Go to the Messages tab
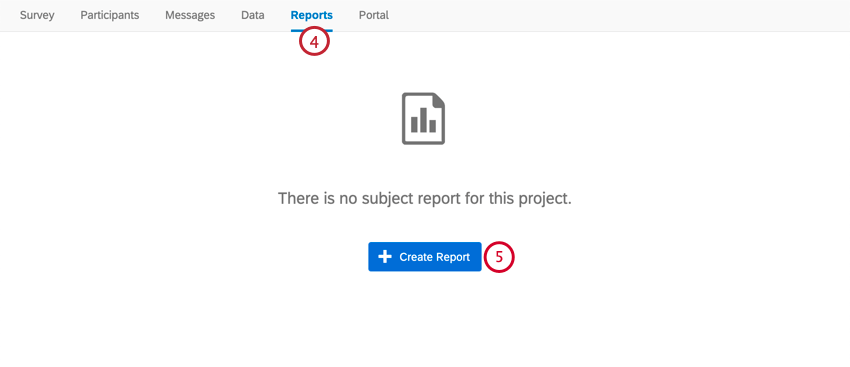Viewport: 850px width, 367px height. 190,15
